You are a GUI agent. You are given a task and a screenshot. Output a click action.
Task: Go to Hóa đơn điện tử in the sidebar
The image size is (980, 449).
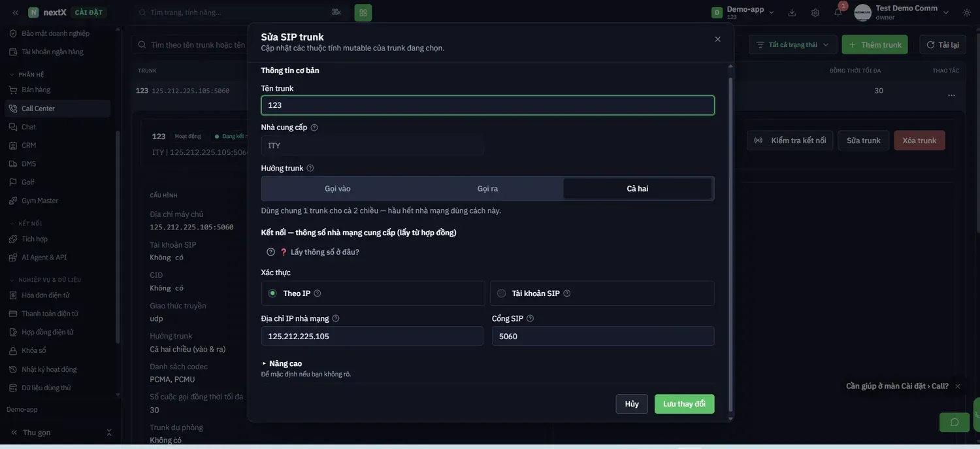pyautogui.click(x=57, y=295)
